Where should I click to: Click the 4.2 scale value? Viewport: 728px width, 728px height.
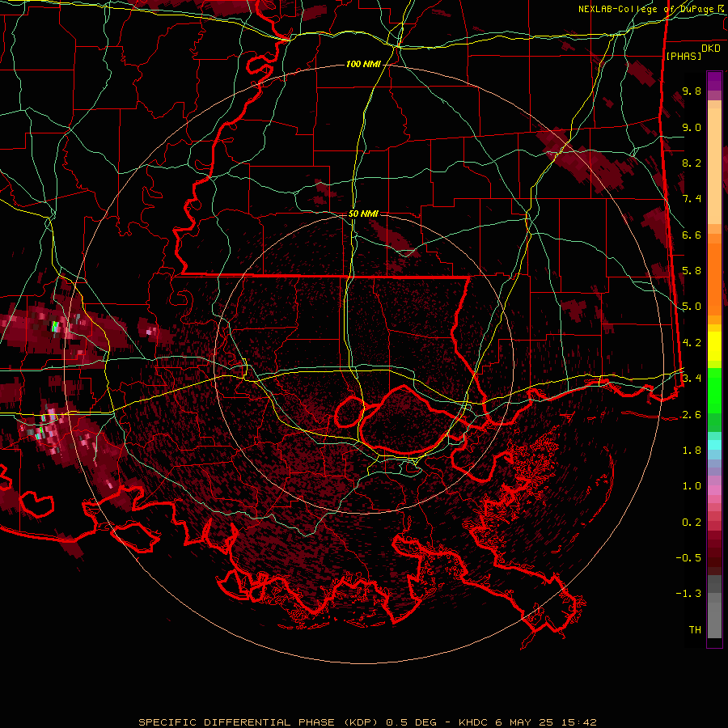(692, 343)
